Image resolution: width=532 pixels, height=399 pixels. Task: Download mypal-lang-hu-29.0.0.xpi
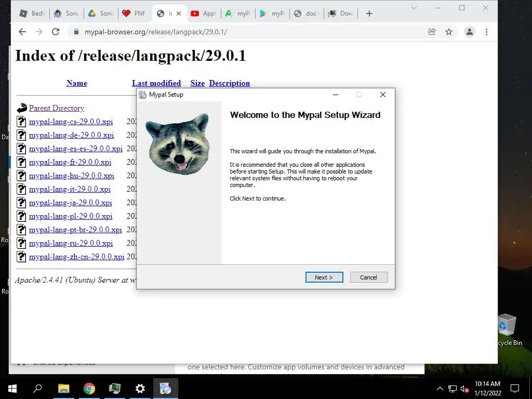[x=72, y=176]
